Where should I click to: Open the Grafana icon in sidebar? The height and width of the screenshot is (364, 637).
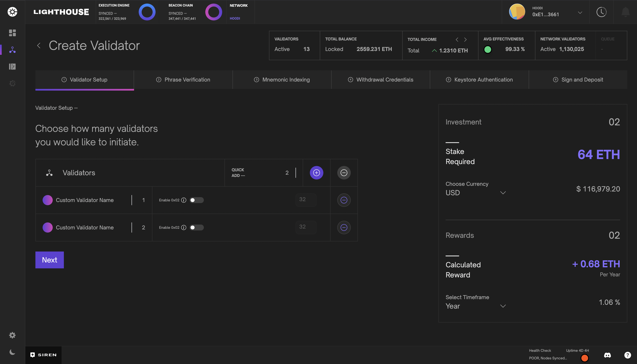point(12,83)
